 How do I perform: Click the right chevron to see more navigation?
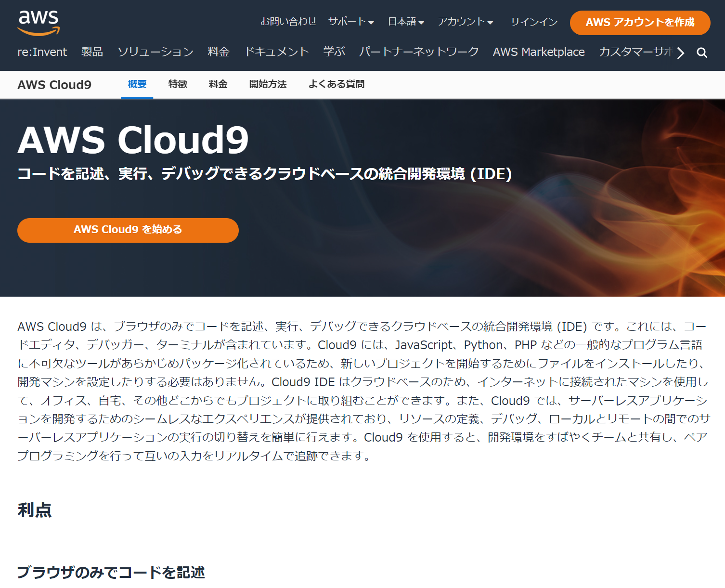point(680,53)
